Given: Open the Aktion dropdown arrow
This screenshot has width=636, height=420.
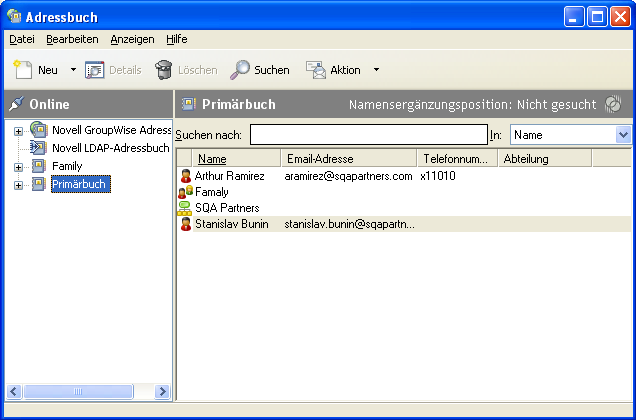Looking at the screenshot, I should [376, 70].
